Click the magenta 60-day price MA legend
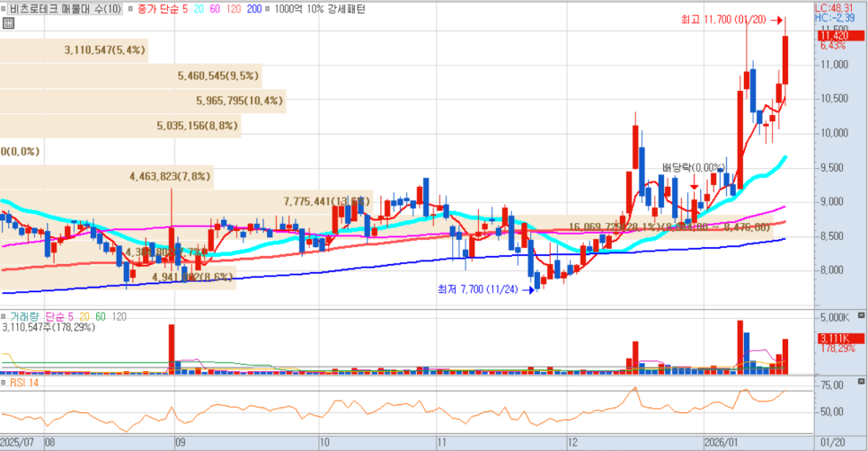The image size is (868, 451). coord(215,9)
